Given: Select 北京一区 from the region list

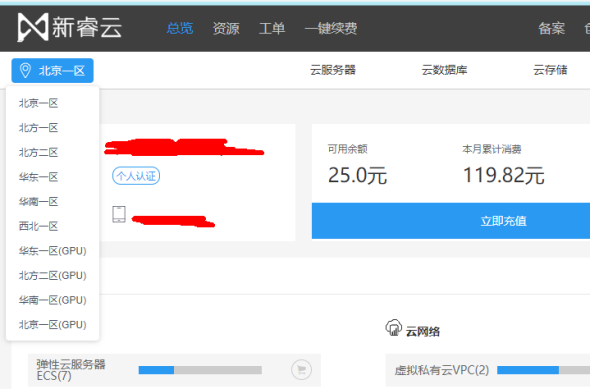Looking at the screenshot, I should tap(38, 103).
